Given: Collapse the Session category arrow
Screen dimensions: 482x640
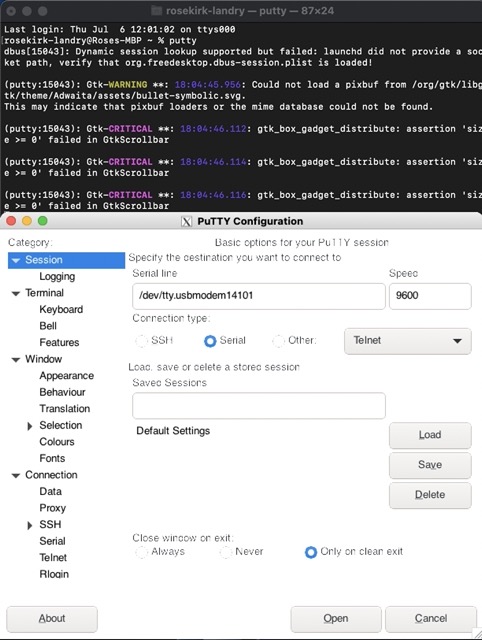Looking at the screenshot, I should coord(16,260).
